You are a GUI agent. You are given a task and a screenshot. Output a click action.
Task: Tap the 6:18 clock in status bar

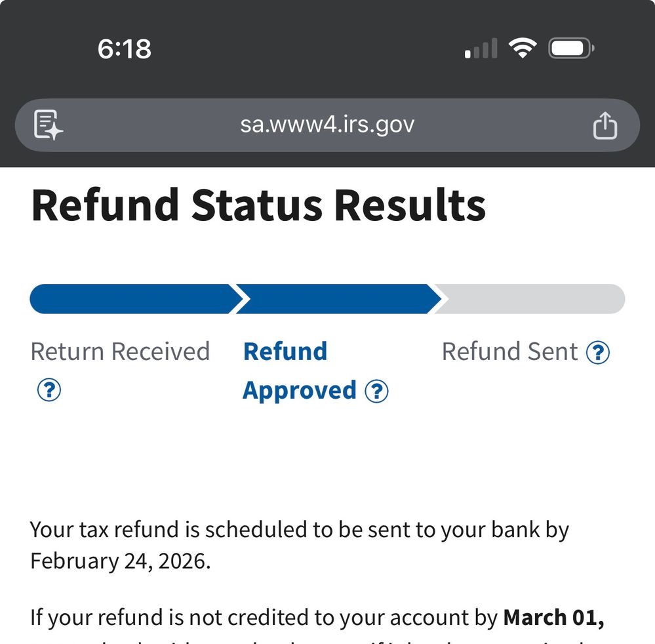click(124, 49)
